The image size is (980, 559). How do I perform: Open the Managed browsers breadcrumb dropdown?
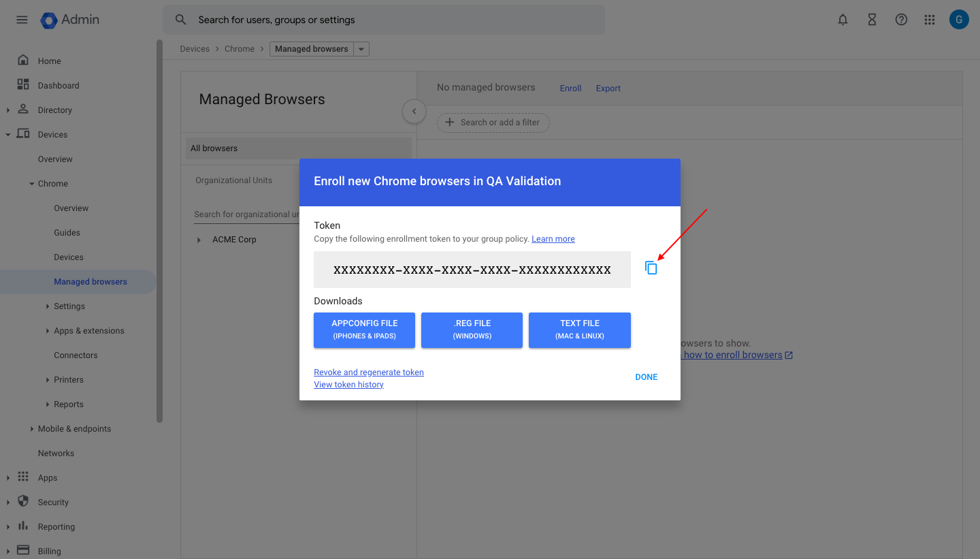[362, 49]
